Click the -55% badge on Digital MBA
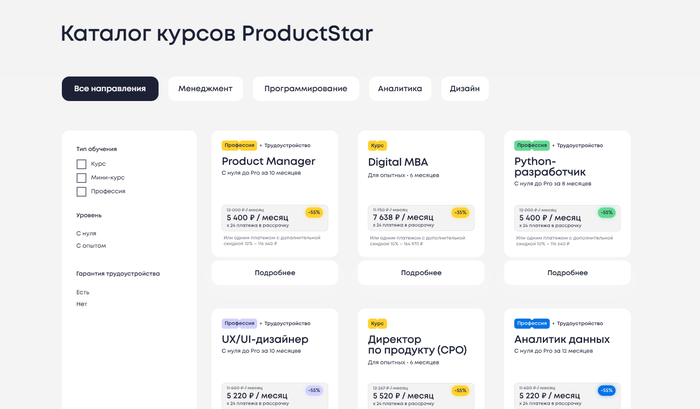This screenshot has height=409, width=700. click(459, 213)
